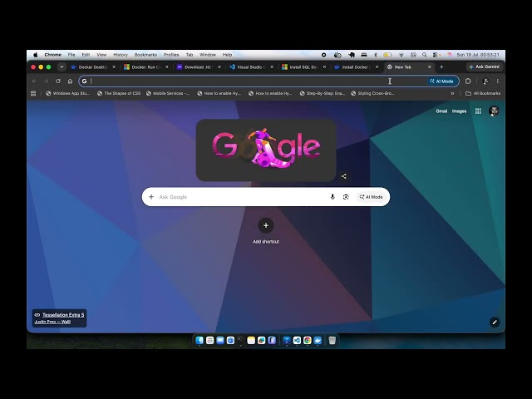The image size is (532, 399).
Task: Open Google Chrome in the Dock
Action: [308, 340]
